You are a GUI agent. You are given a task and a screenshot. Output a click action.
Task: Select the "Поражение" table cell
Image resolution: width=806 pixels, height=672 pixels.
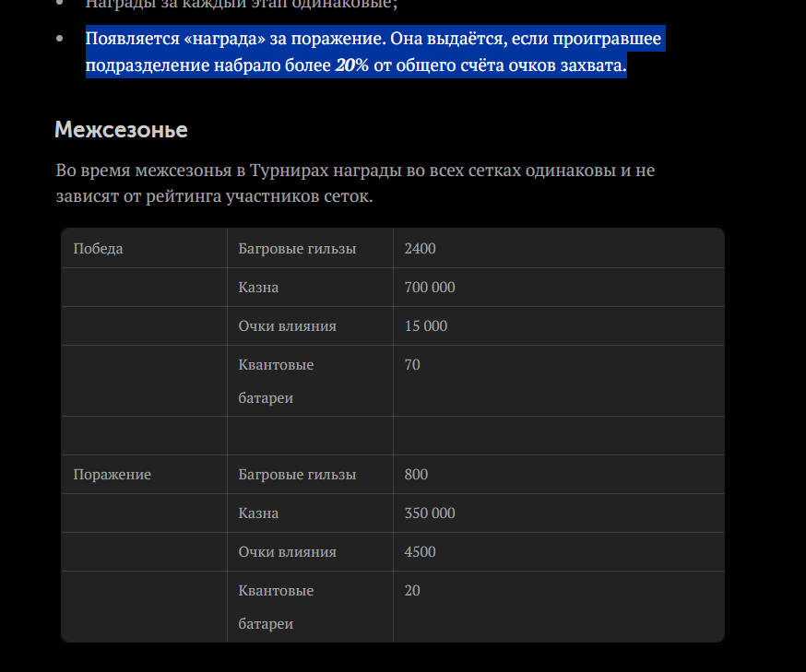pos(112,475)
